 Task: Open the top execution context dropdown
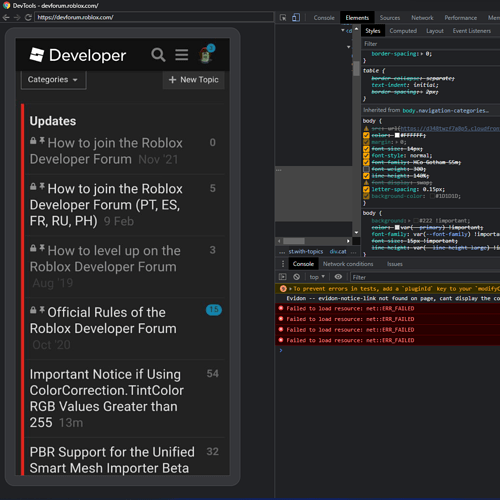click(x=317, y=277)
